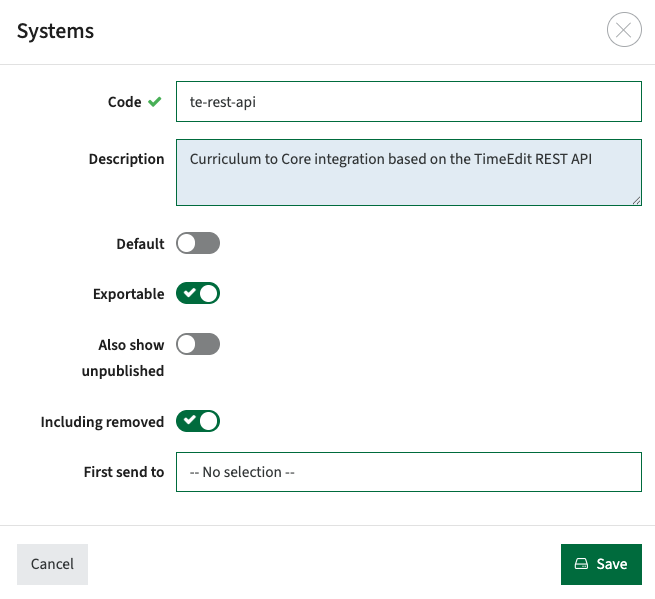Click the Code field label

click(124, 102)
